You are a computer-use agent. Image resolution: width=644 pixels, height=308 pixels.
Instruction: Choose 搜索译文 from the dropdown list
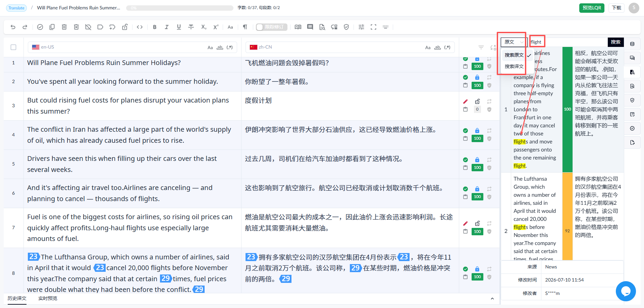point(514,66)
